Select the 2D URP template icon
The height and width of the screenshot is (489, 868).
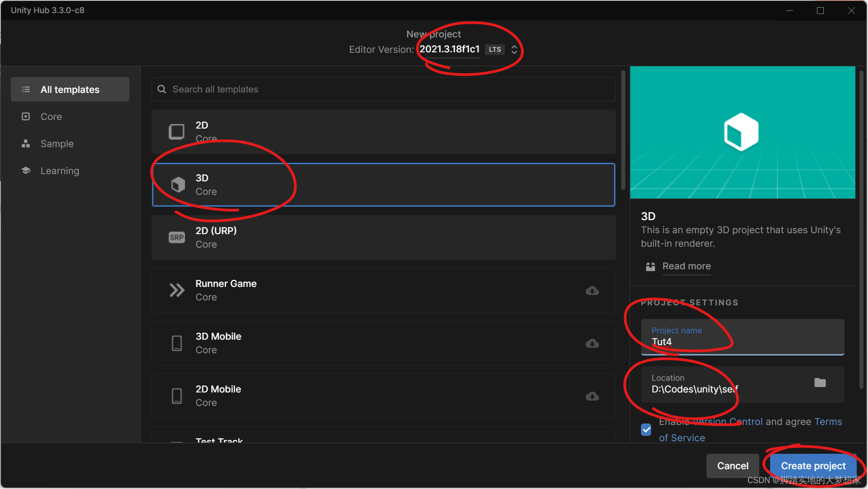pos(176,237)
